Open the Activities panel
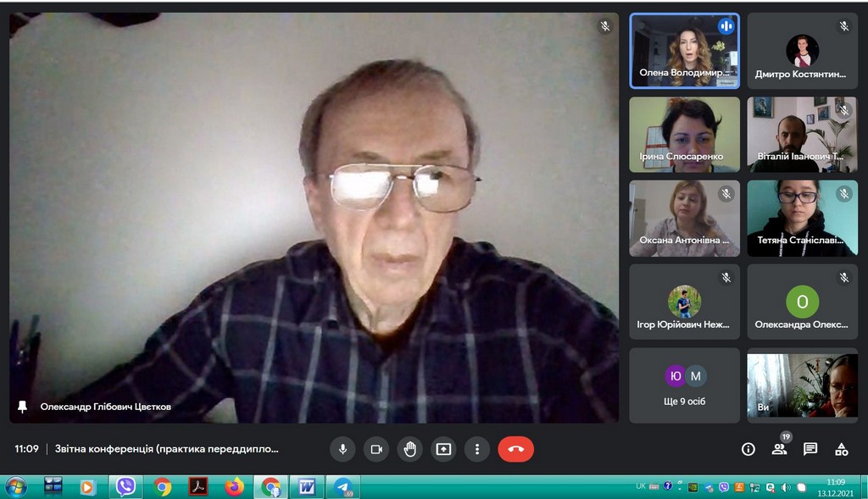This screenshot has width=868, height=499. click(x=841, y=449)
